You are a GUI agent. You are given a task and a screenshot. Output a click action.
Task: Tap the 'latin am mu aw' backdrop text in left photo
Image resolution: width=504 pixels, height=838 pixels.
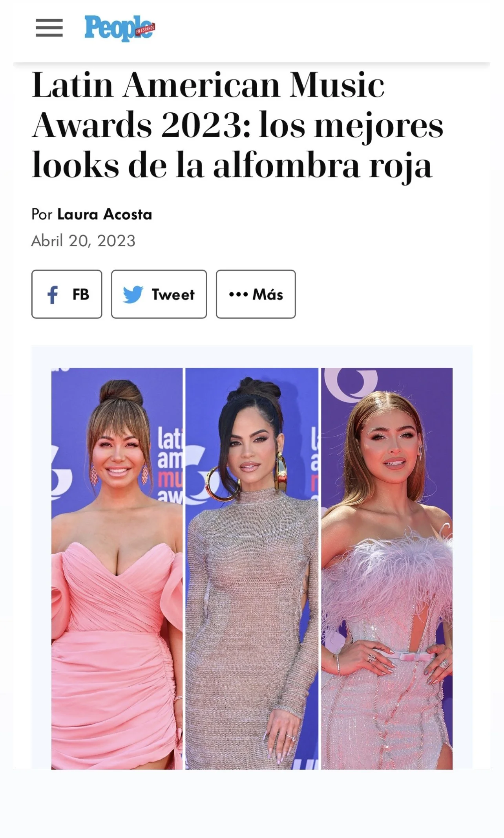(x=170, y=466)
